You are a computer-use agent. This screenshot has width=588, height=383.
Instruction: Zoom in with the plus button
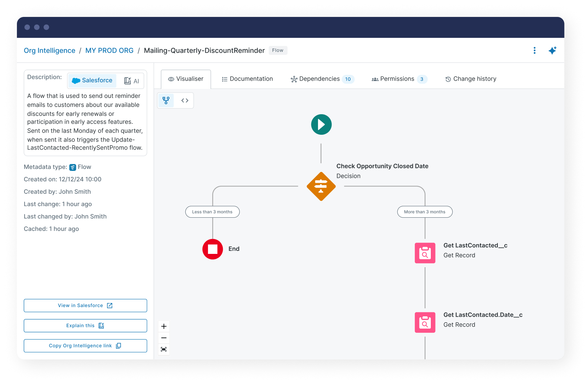(164, 326)
